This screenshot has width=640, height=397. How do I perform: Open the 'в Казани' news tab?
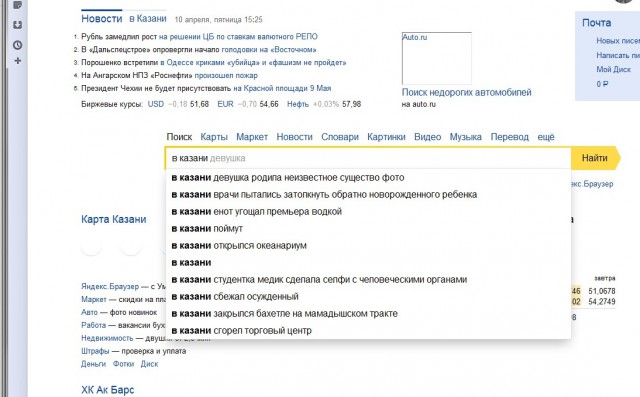[x=148, y=19]
